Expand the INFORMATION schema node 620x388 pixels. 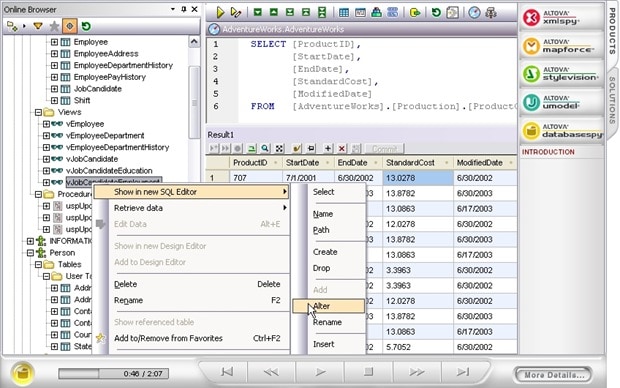coord(30,241)
